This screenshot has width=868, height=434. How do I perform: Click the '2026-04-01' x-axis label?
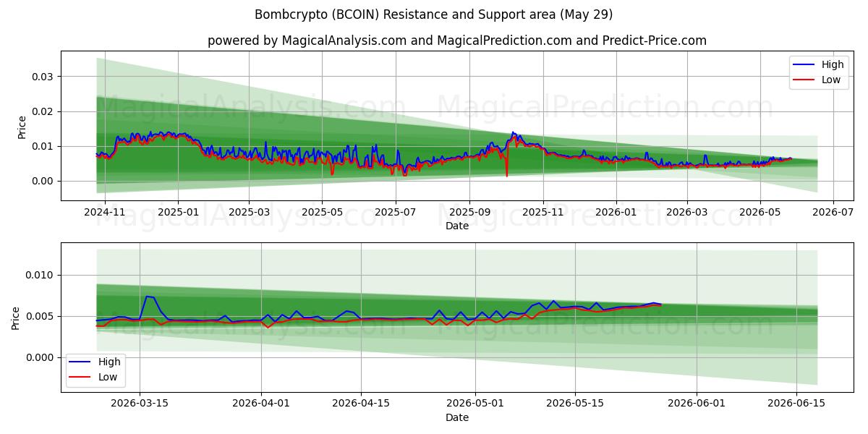tap(261, 404)
